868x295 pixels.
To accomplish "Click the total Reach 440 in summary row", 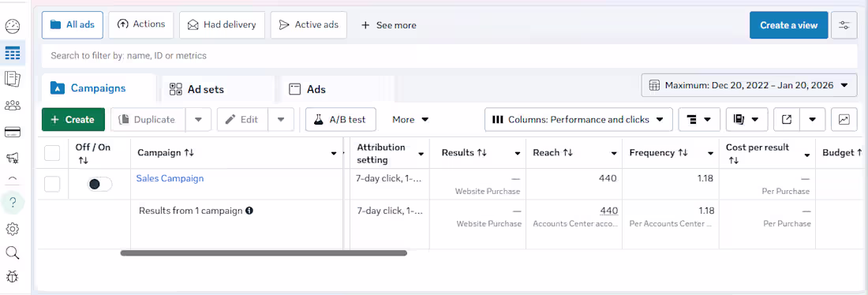I will coord(609,211).
